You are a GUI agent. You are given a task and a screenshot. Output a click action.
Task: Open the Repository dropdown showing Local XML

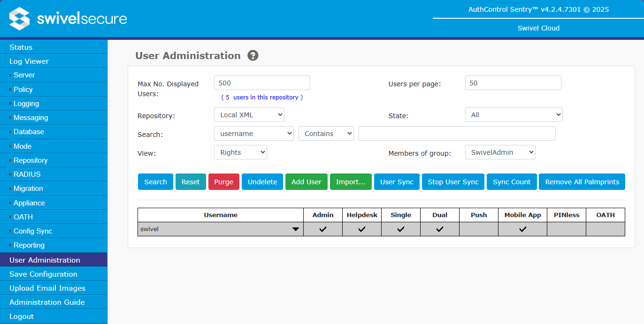tap(249, 114)
